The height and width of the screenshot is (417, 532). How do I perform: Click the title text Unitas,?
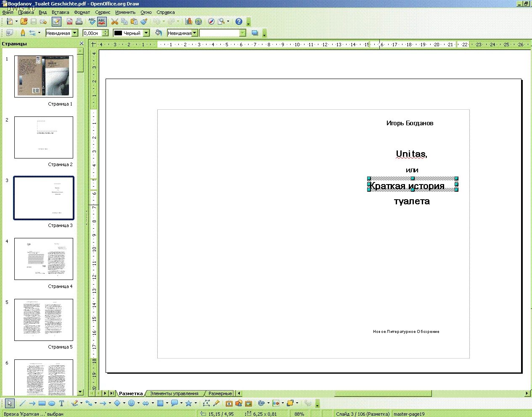tap(412, 154)
